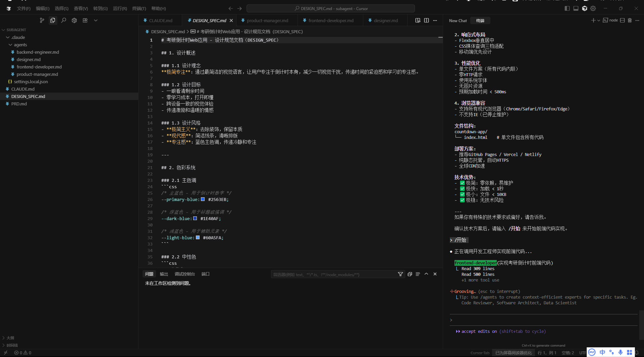Kill terminal with the trash icon

point(630,20)
